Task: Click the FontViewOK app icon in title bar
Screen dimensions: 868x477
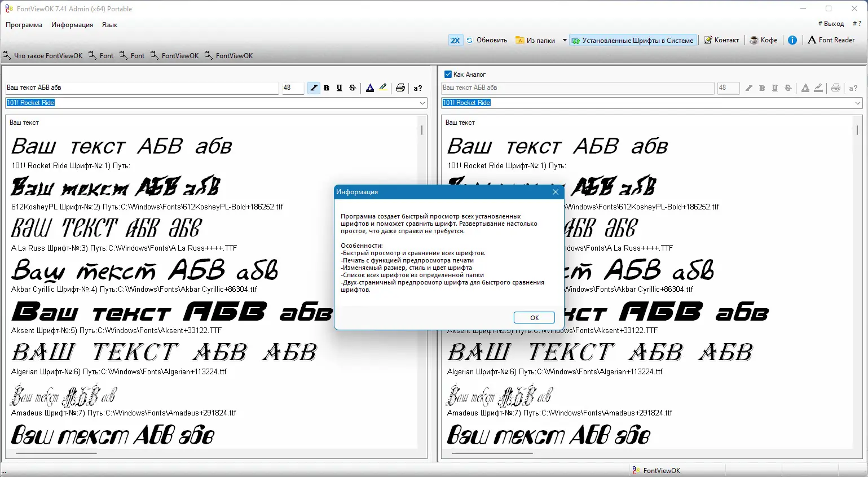Action: (9, 8)
